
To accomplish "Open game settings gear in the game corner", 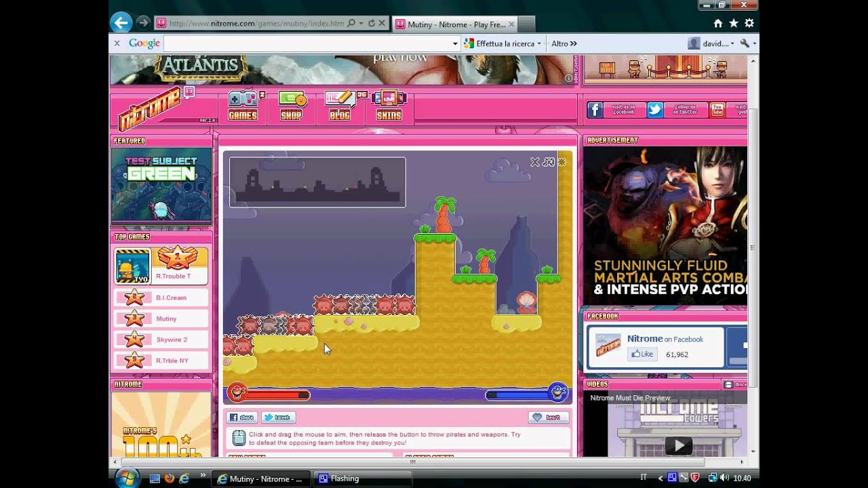I will [x=561, y=162].
